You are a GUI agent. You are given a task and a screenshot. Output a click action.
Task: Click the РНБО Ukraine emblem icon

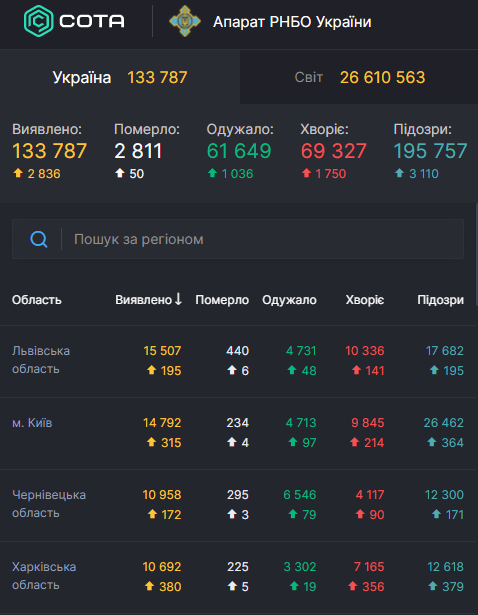coord(185,21)
